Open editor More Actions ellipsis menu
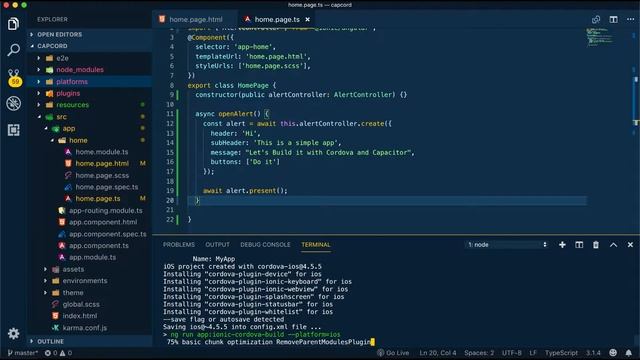This screenshot has height=360, width=640. (630, 19)
